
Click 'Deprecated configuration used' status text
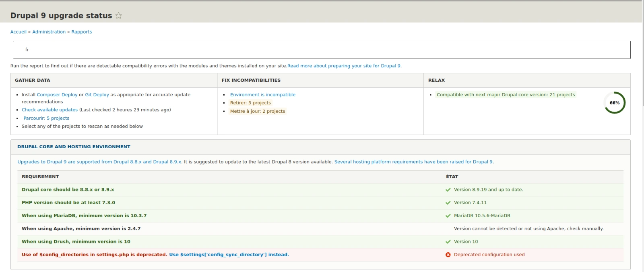(x=489, y=255)
